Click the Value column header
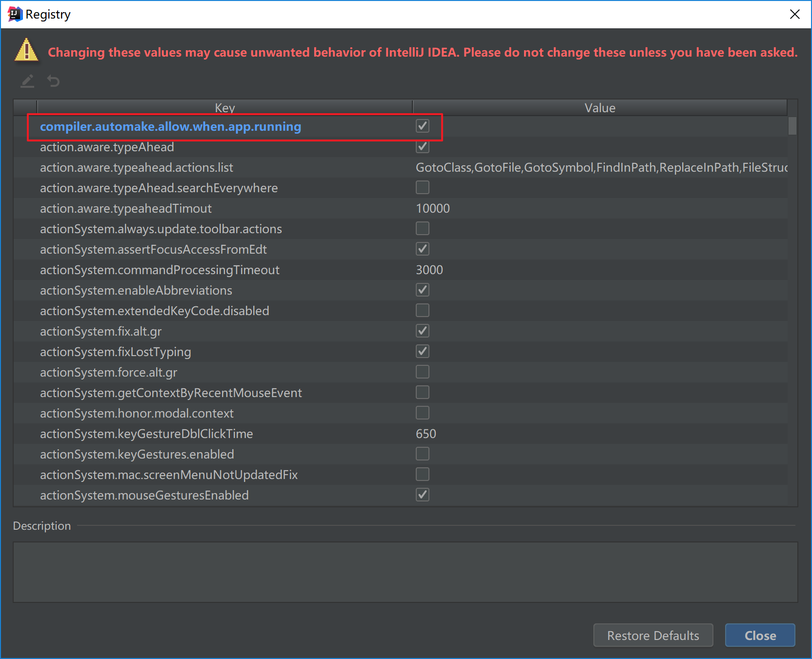Image resolution: width=812 pixels, height=659 pixels. (x=600, y=108)
